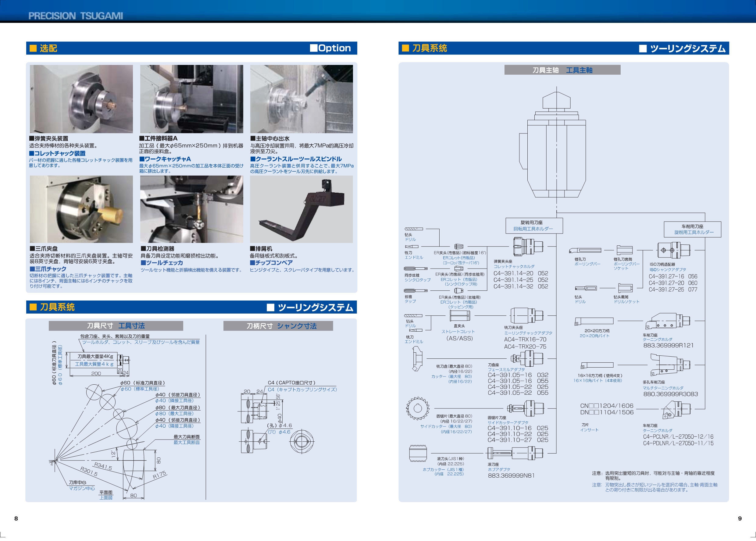
Task: Click the PRECISION TSUGAMI logo text
Action: (76, 16)
